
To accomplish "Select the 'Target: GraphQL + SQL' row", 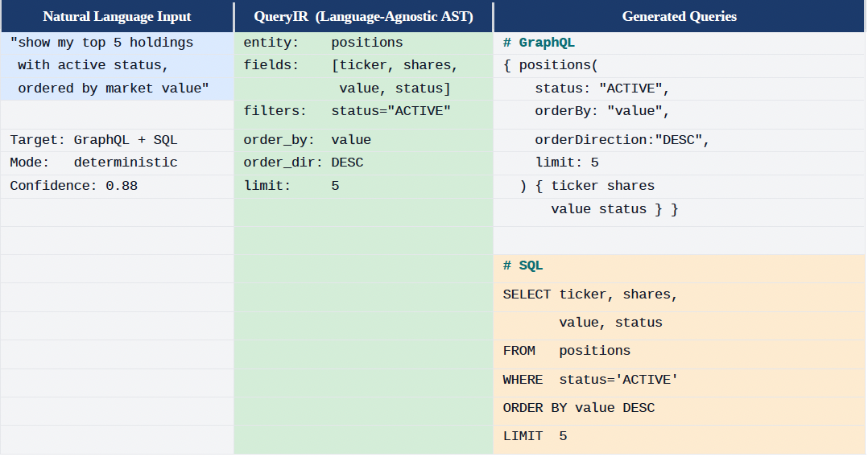I will 93,140.
